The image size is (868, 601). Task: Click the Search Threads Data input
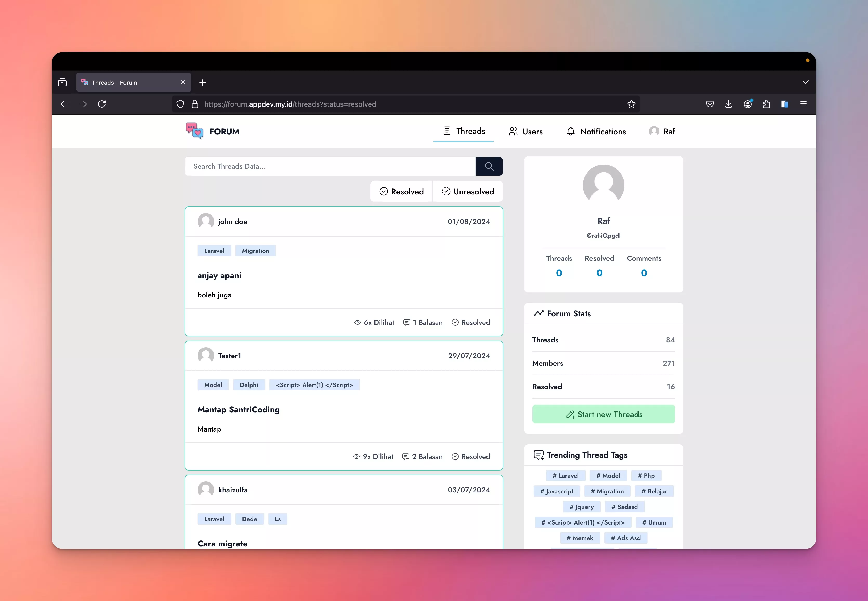[x=330, y=166]
